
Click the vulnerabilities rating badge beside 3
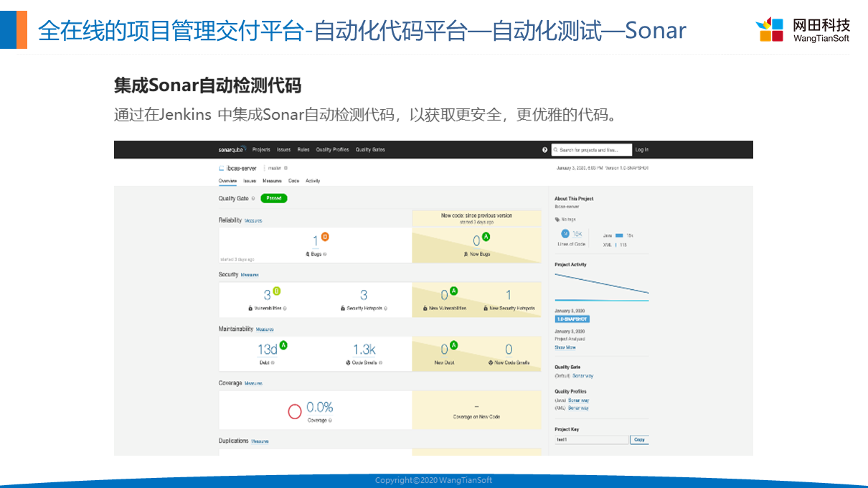pos(276,291)
